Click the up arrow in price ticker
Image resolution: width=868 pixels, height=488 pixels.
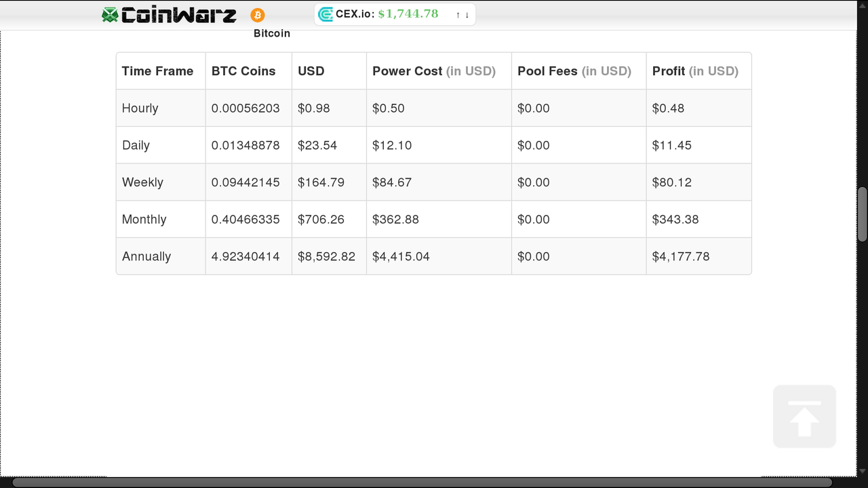(458, 15)
